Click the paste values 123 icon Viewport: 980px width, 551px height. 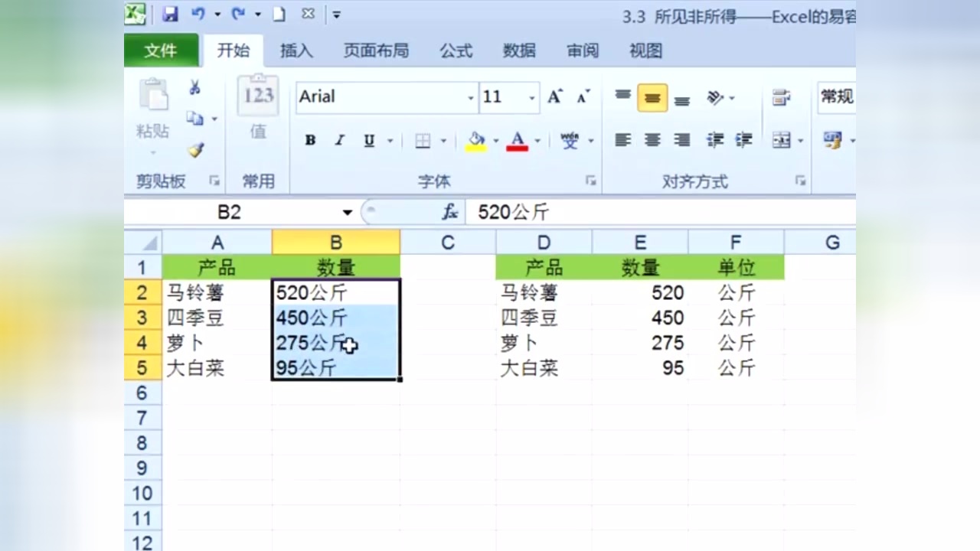(259, 95)
